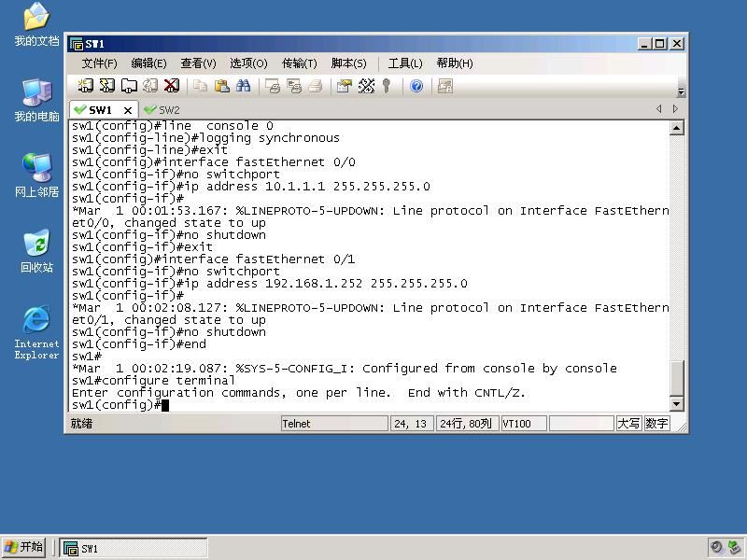
Task: Click the Print Selection icon
Action: click(294, 86)
